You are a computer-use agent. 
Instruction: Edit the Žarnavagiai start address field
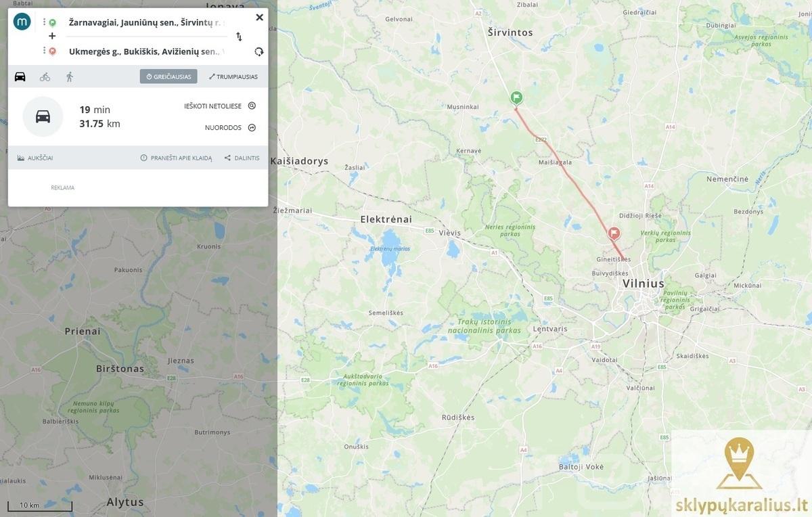(x=148, y=22)
